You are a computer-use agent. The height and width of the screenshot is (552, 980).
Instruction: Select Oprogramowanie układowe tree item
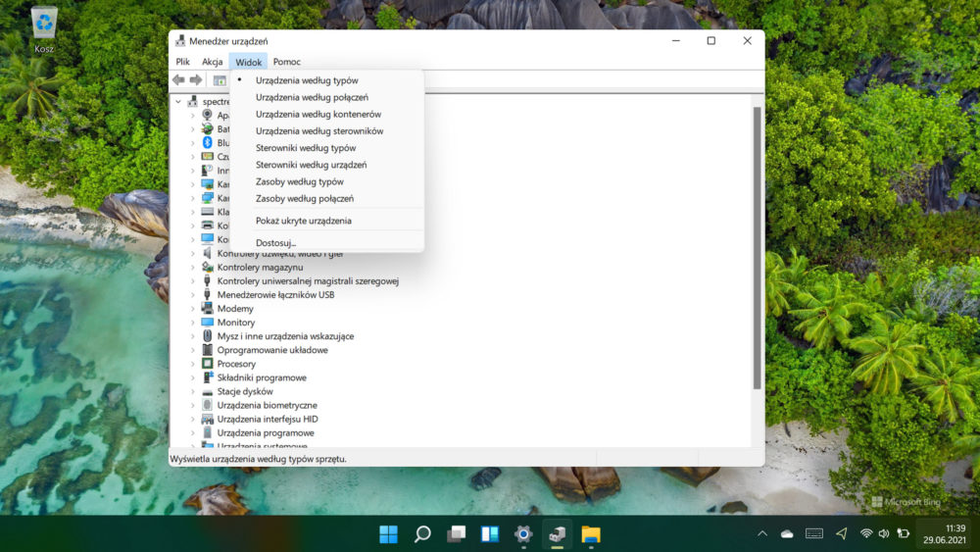(272, 350)
